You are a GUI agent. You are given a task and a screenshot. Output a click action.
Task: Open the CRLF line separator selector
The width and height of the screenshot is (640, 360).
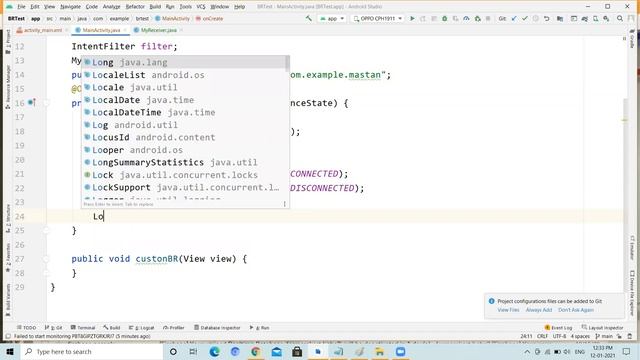point(542,336)
